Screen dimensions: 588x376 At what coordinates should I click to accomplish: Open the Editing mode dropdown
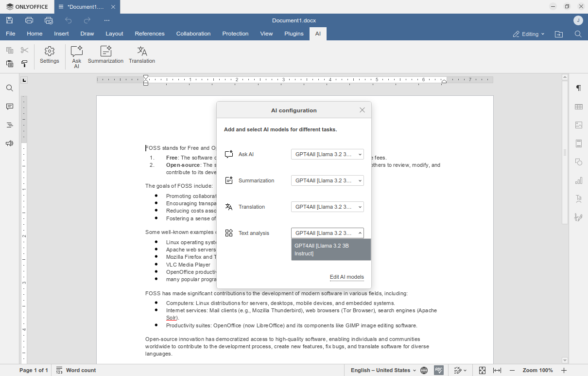529,34
